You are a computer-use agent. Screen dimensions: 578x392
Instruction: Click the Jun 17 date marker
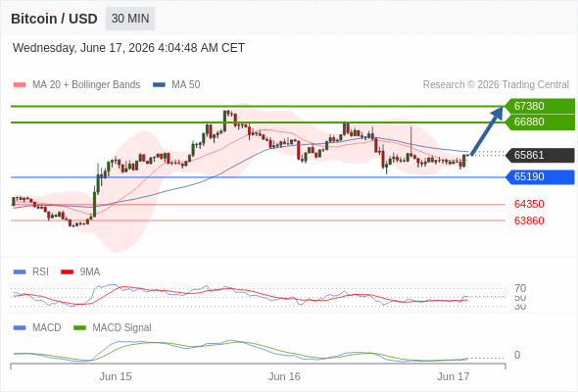point(453,376)
